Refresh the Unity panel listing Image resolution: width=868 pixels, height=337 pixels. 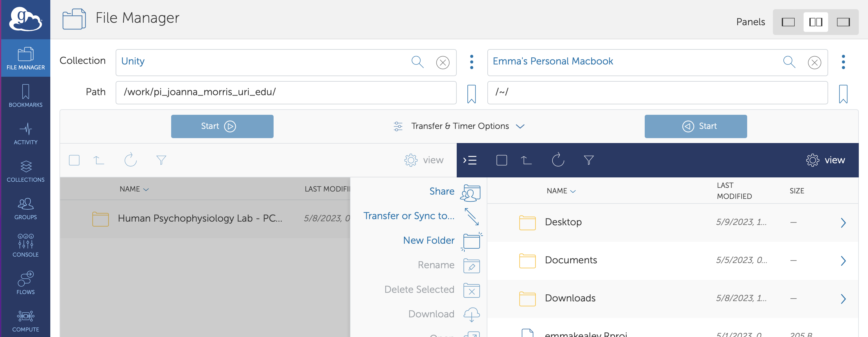click(130, 160)
